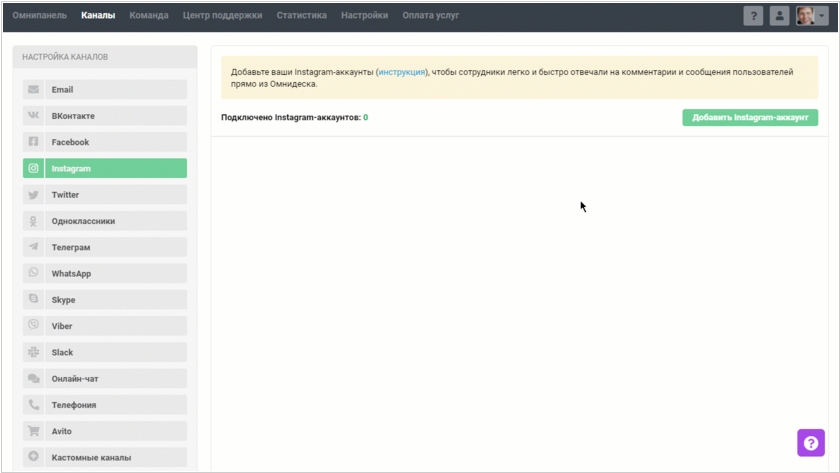Click the telephony handset icon
The width and height of the screenshot is (840, 473).
point(33,404)
